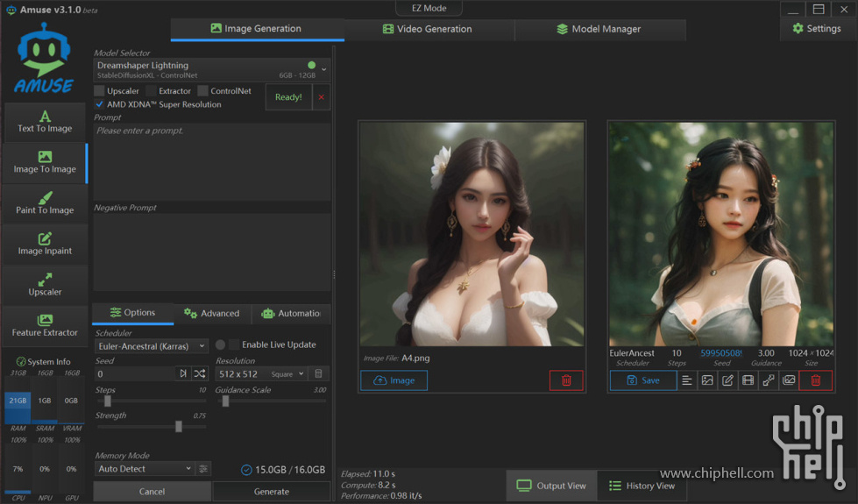858x504 pixels.
Task: Click the Image upload button
Action: tap(394, 380)
